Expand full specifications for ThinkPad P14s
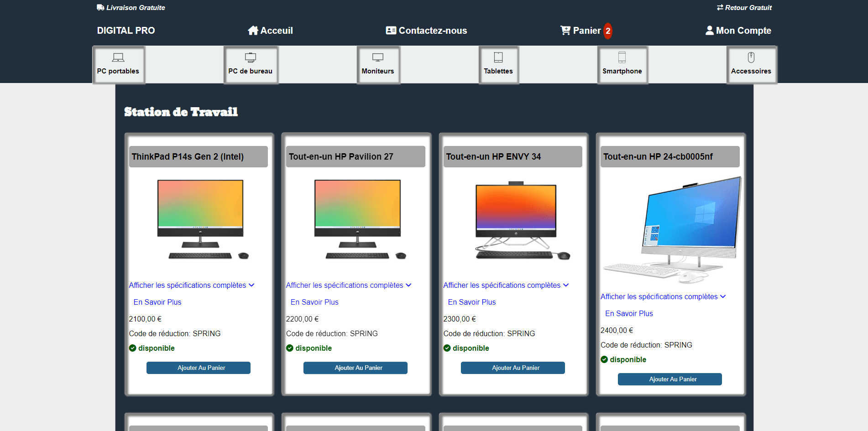Viewport: 868px width, 431px height. click(x=192, y=285)
